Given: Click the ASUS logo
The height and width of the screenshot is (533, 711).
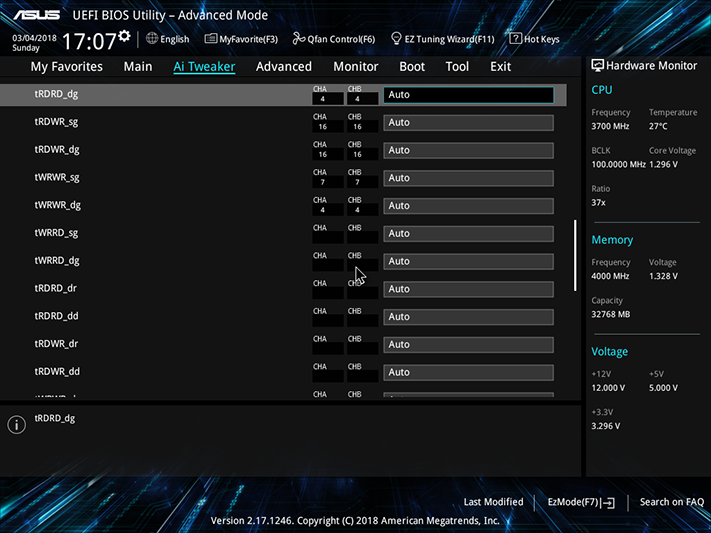Looking at the screenshot, I should (x=37, y=15).
